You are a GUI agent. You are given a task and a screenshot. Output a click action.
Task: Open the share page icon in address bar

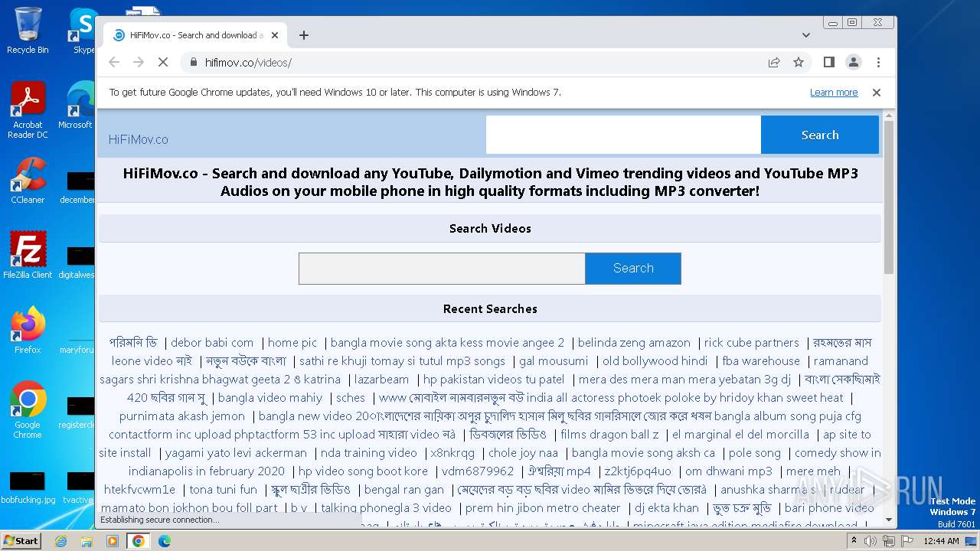click(x=774, y=62)
